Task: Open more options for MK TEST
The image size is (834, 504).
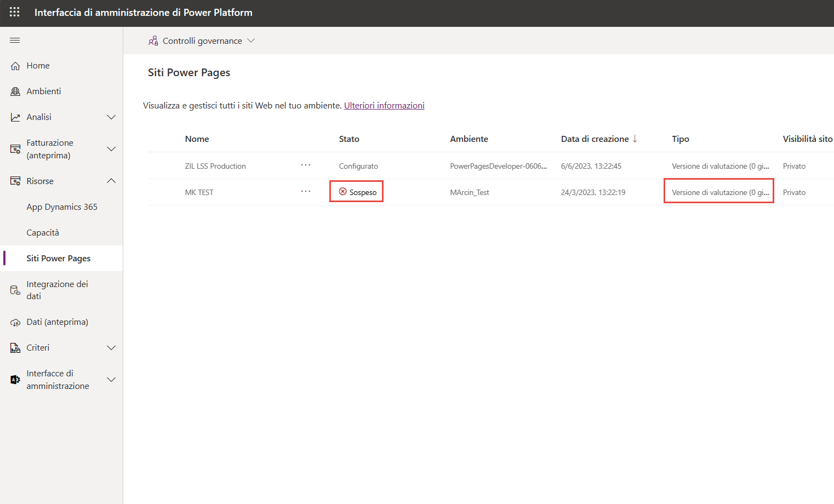Action: [306, 192]
